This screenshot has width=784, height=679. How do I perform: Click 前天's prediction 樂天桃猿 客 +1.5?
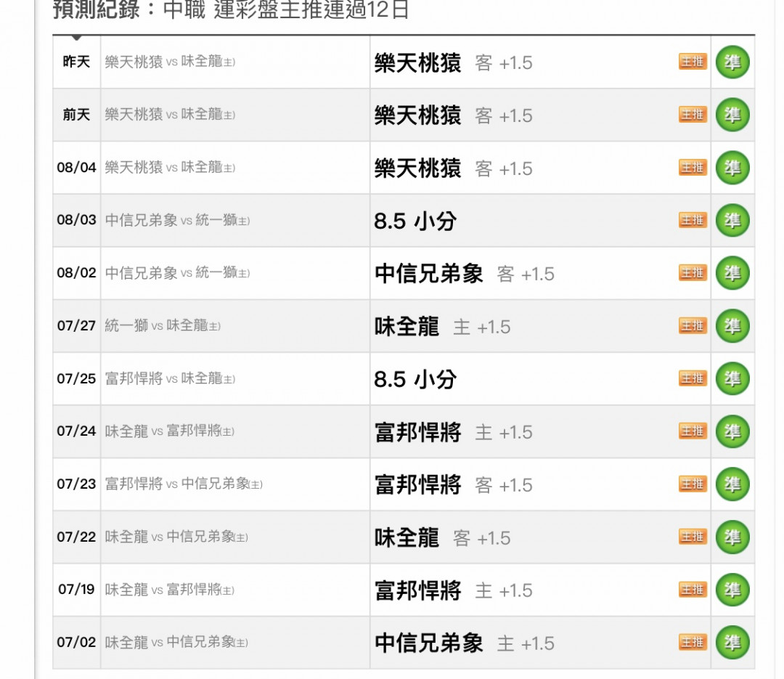click(454, 116)
